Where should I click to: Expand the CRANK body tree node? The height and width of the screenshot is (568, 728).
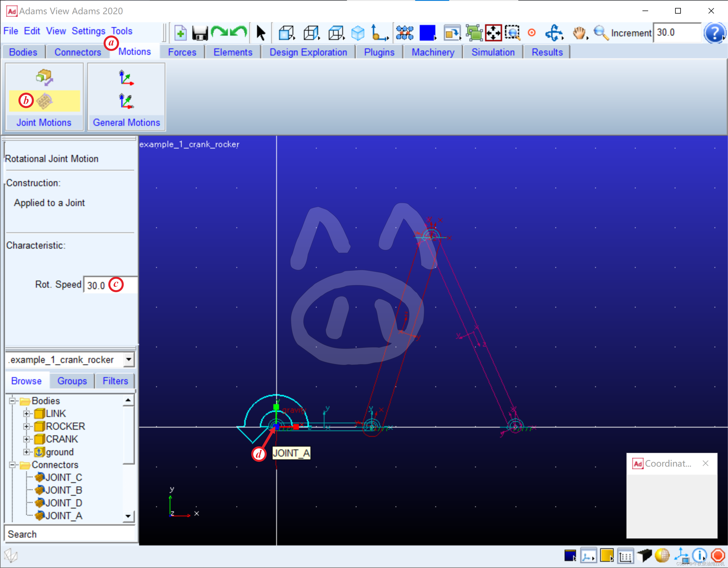coord(26,439)
